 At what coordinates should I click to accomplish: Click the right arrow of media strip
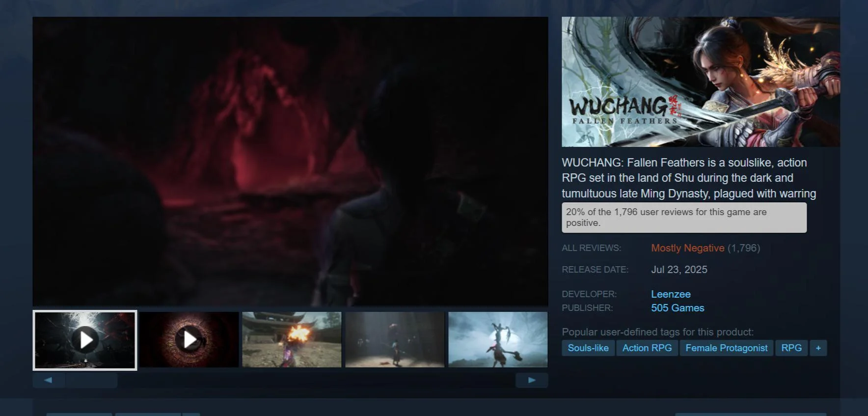click(x=531, y=380)
